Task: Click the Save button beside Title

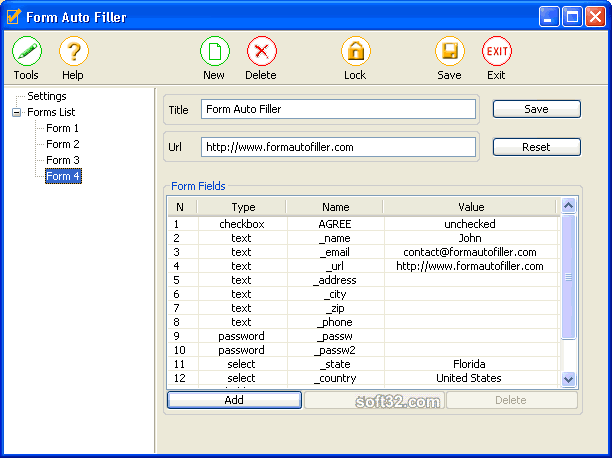Action: (537, 109)
